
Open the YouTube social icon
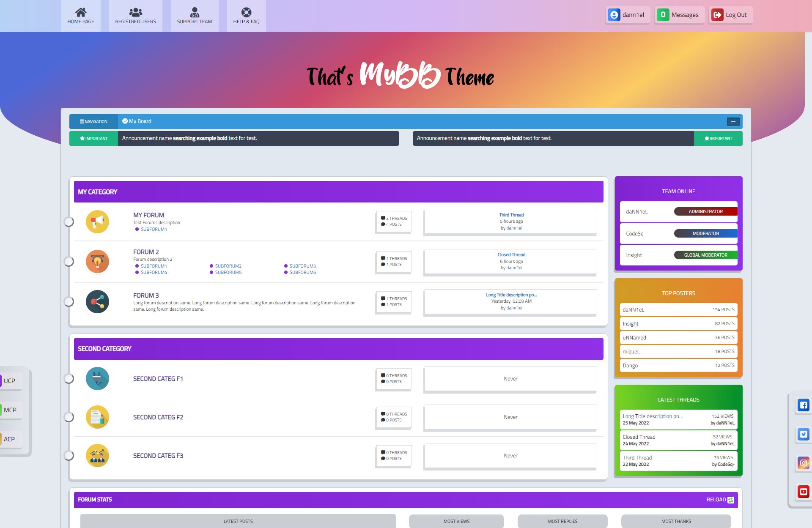pyautogui.click(x=803, y=492)
